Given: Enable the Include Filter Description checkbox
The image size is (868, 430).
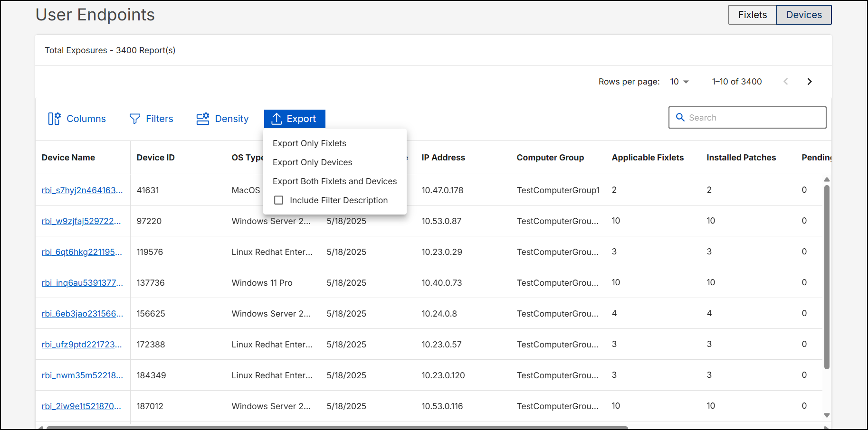Looking at the screenshot, I should (x=279, y=200).
